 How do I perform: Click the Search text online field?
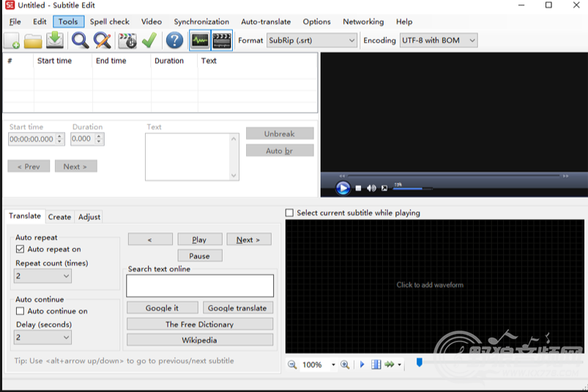click(200, 286)
